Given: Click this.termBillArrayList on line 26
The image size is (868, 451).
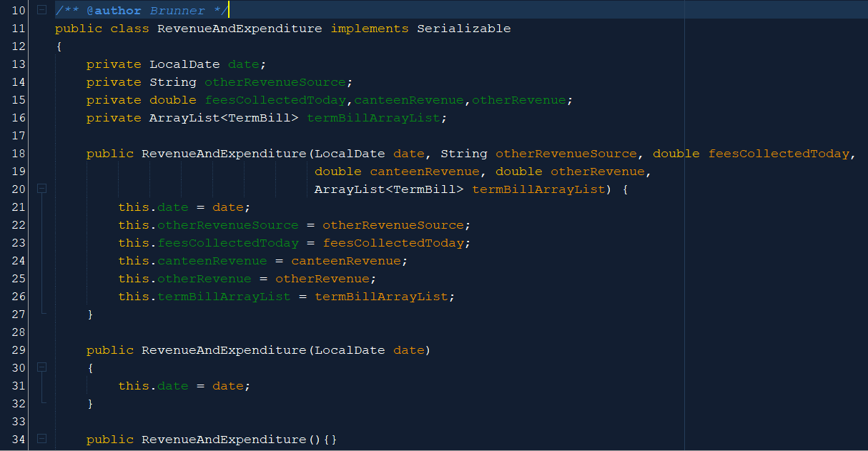Looking at the screenshot, I should [204, 297].
